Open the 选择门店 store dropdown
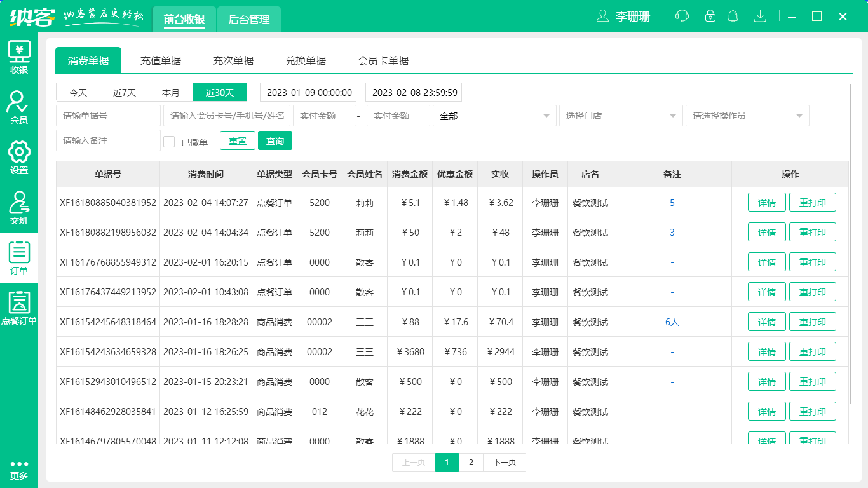This screenshot has width=868, height=488. coord(620,116)
